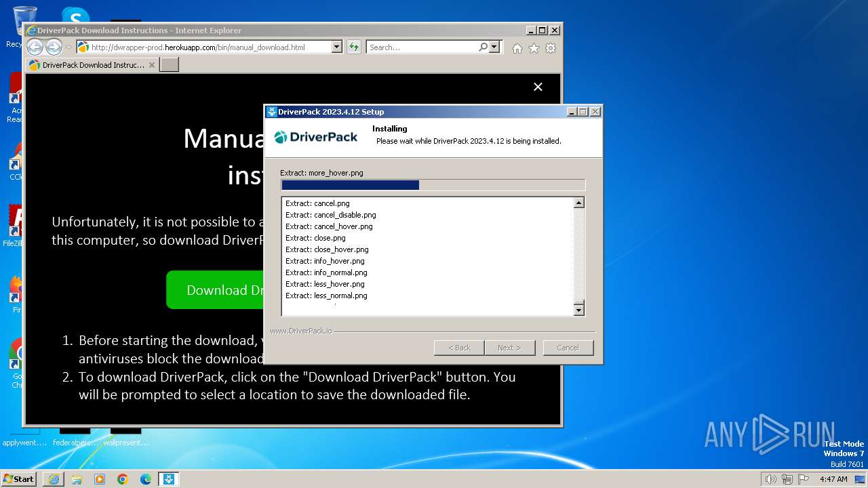Select 'Extract: less_hover.png' log line
868x488 pixels.
pos(325,284)
